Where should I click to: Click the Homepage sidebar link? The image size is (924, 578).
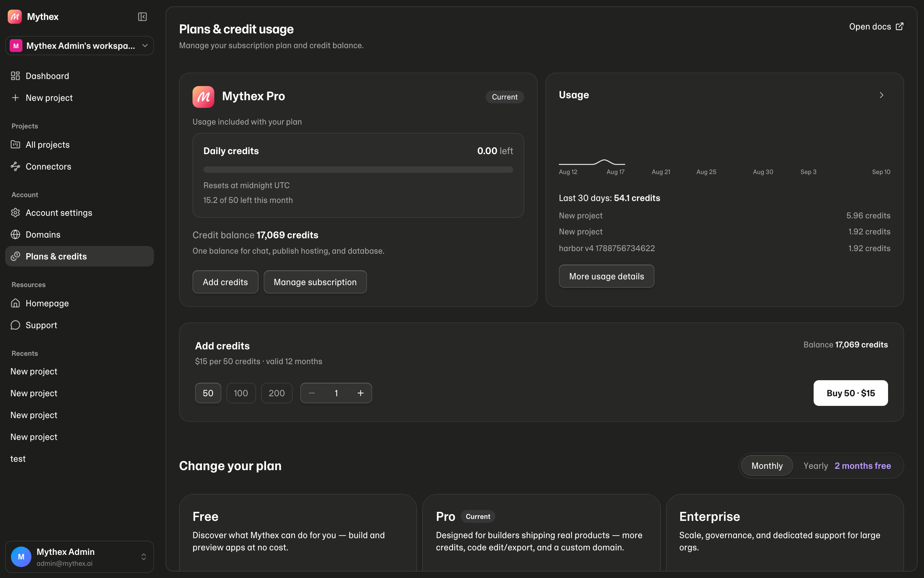[x=80, y=303]
